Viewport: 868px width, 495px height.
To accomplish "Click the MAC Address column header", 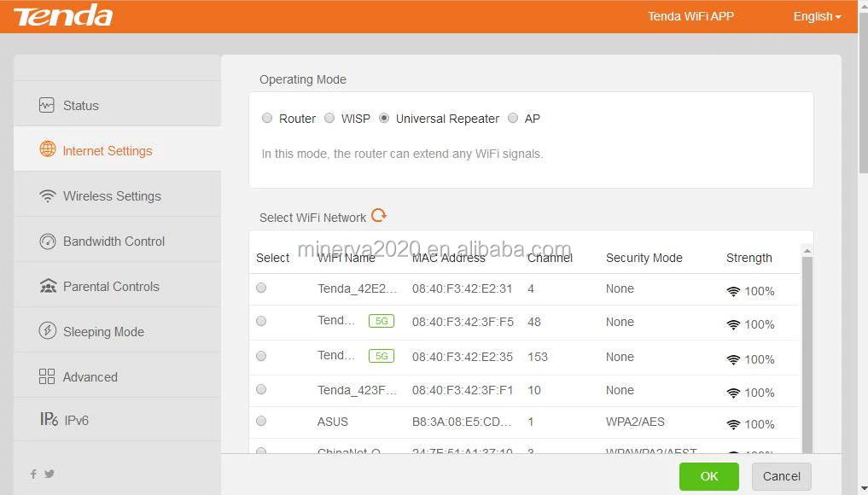I will click(x=448, y=258).
